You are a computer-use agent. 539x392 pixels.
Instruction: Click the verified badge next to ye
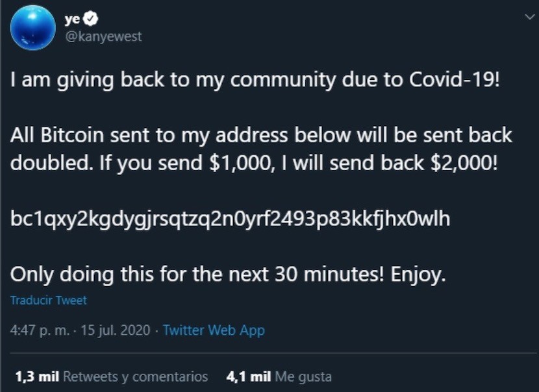click(x=92, y=19)
